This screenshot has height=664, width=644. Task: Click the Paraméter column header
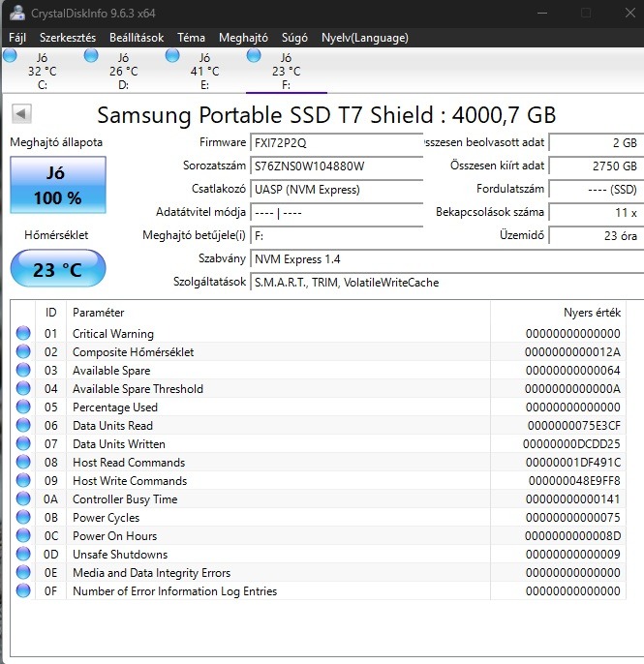(278, 313)
